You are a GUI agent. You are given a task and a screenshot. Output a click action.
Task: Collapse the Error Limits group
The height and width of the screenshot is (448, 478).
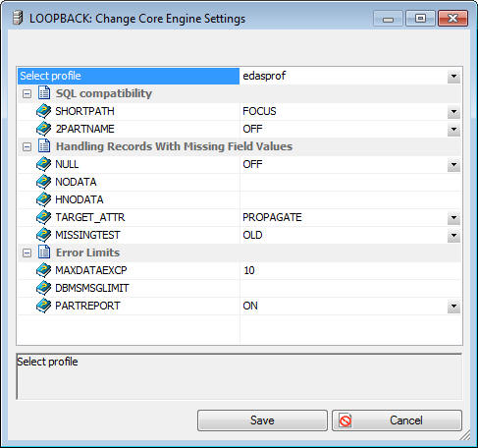pyautogui.click(x=27, y=253)
